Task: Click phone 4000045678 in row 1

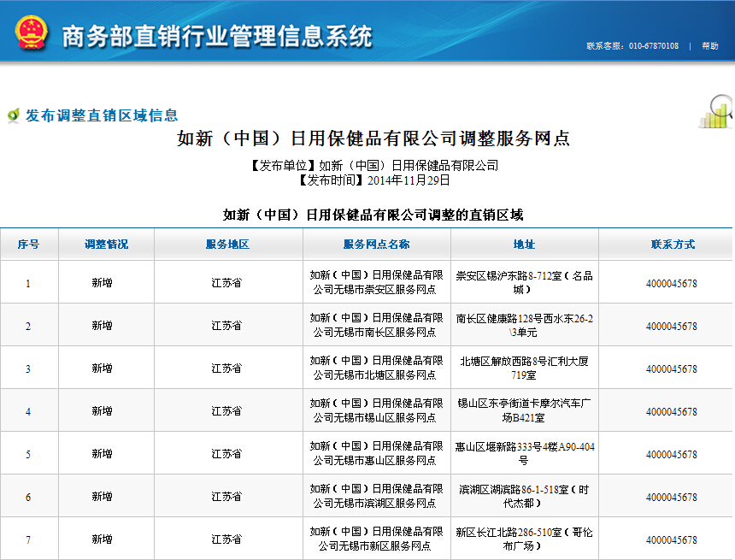Action: (x=671, y=283)
